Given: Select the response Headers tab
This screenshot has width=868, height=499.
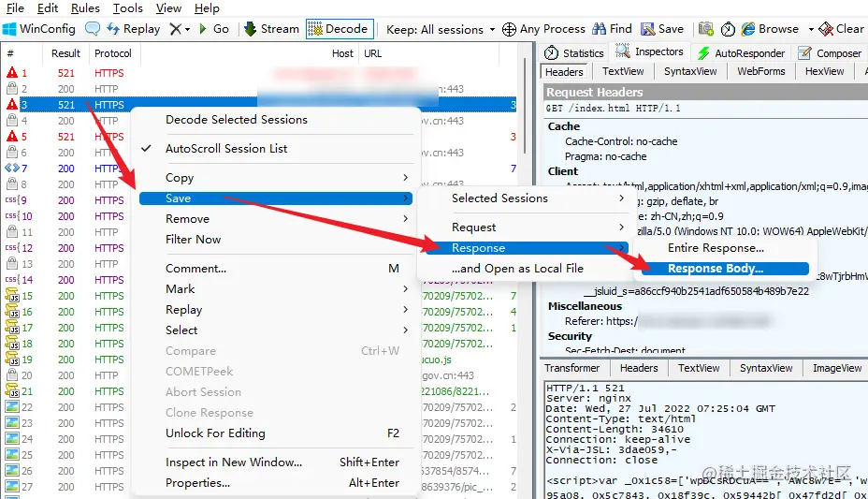Looking at the screenshot, I should click(x=639, y=368).
